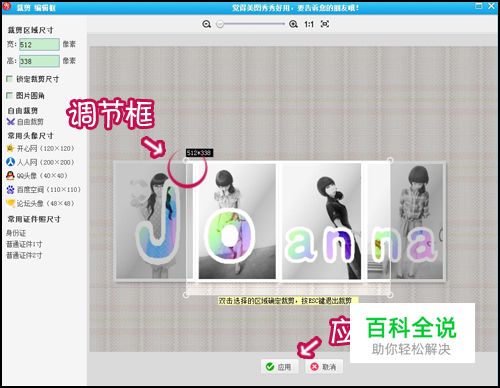Click the app logo in title bar
The width and height of the screenshot is (500, 388).
coord(7,6)
